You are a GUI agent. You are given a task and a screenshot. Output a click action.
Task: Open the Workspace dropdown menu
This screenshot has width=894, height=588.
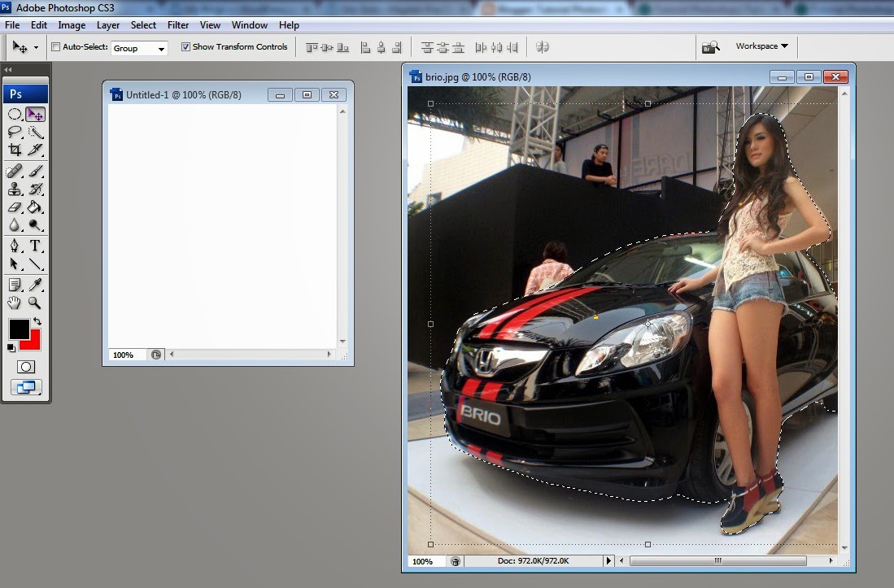[761, 46]
